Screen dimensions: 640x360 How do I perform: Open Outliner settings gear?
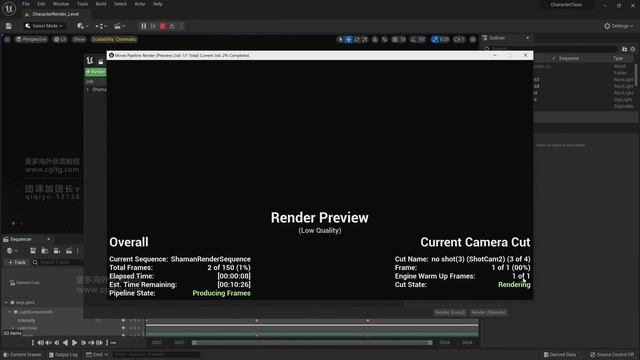(x=633, y=49)
